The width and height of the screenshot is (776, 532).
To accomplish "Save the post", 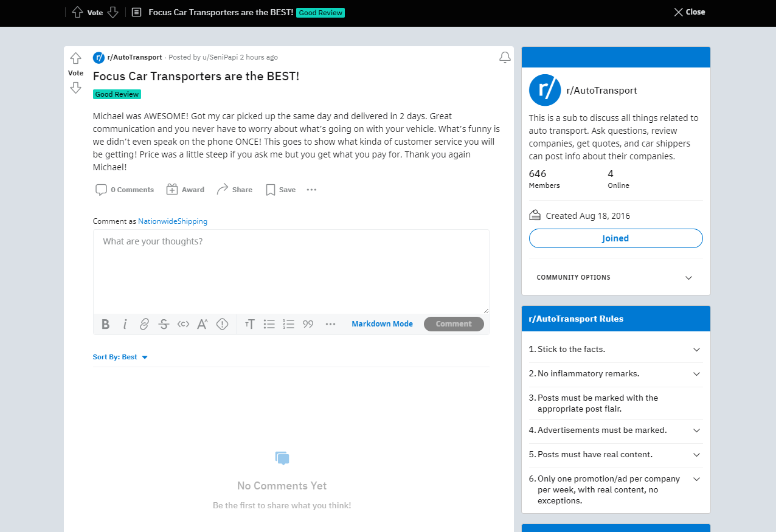I will (280, 190).
